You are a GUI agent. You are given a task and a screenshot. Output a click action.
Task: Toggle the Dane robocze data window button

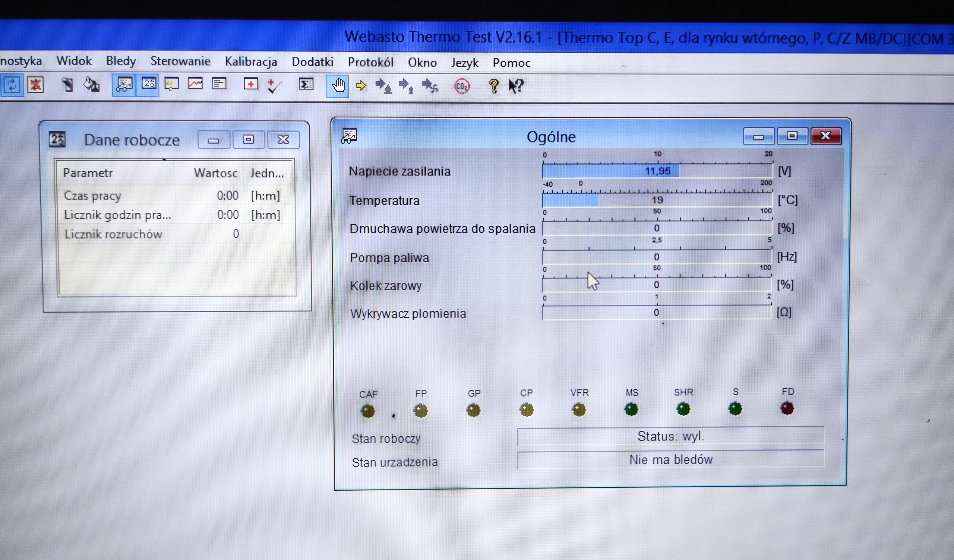[x=148, y=84]
